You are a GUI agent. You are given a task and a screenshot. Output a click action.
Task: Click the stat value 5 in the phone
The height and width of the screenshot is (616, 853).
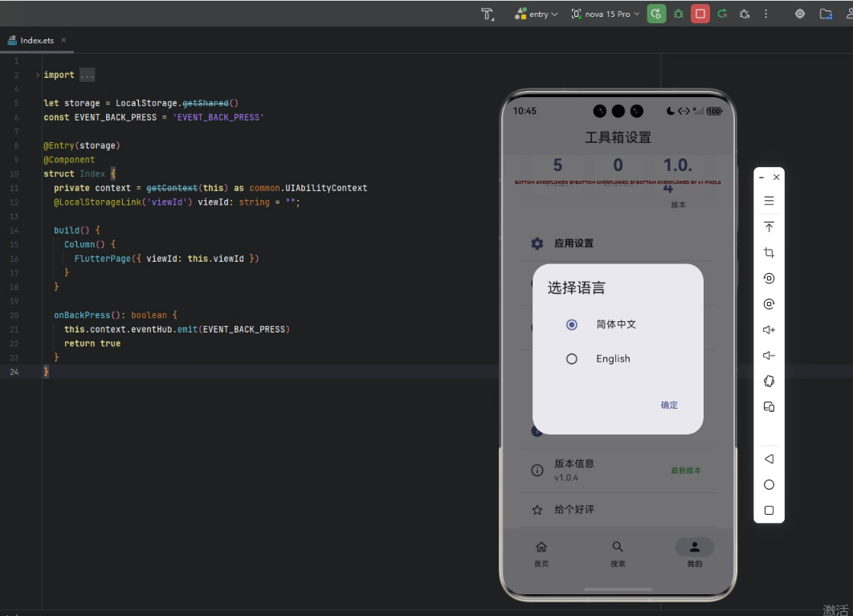click(557, 165)
